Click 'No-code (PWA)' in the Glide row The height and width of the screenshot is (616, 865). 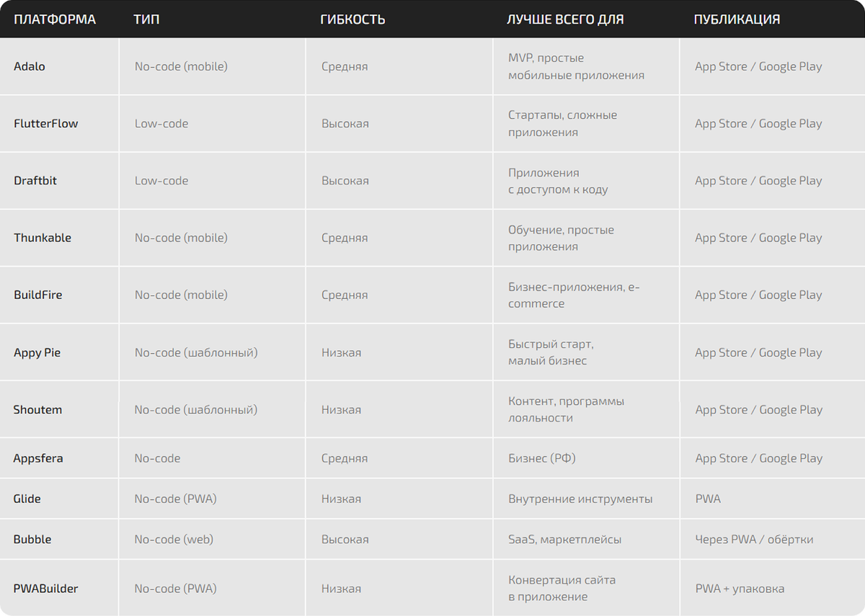pyautogui.click(x=175, y=499)
